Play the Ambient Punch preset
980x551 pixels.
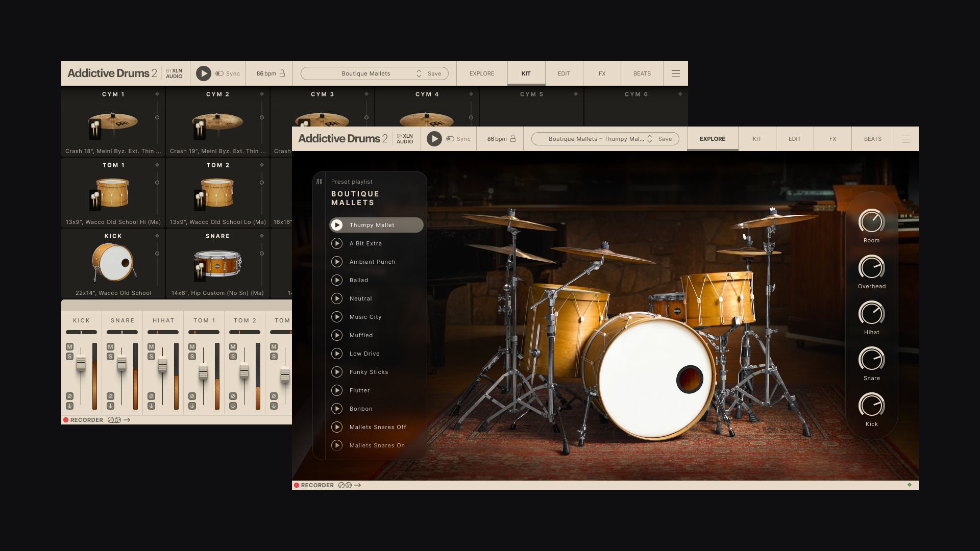pos(337,262)
